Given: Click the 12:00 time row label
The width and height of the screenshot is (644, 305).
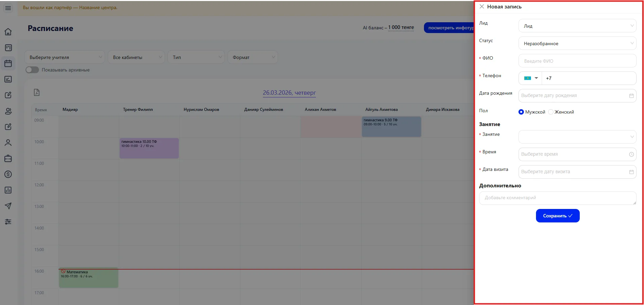Looking at the screenshot, I should click(39, 185).
